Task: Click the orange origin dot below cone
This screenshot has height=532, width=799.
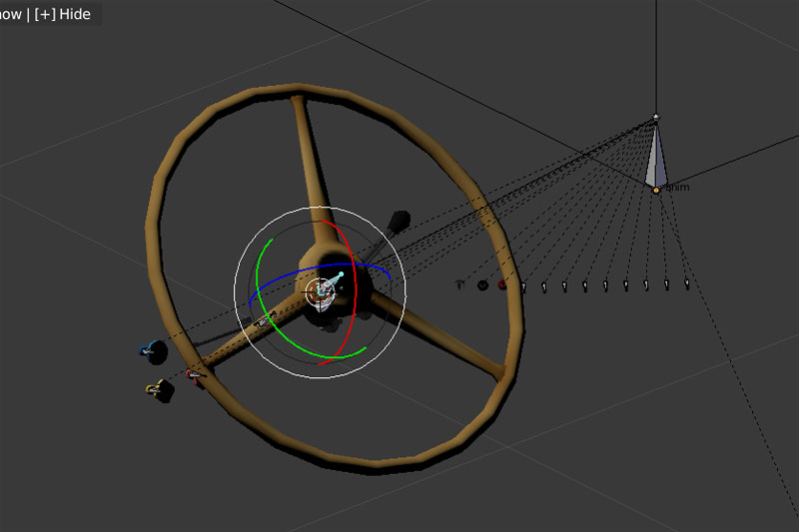Action: 656,190
